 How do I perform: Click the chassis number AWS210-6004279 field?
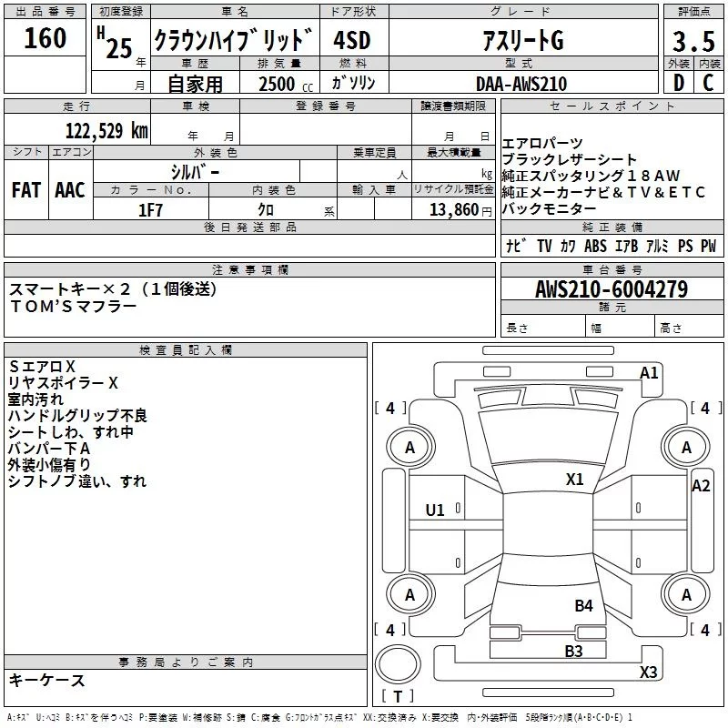(x=612, y=288)
